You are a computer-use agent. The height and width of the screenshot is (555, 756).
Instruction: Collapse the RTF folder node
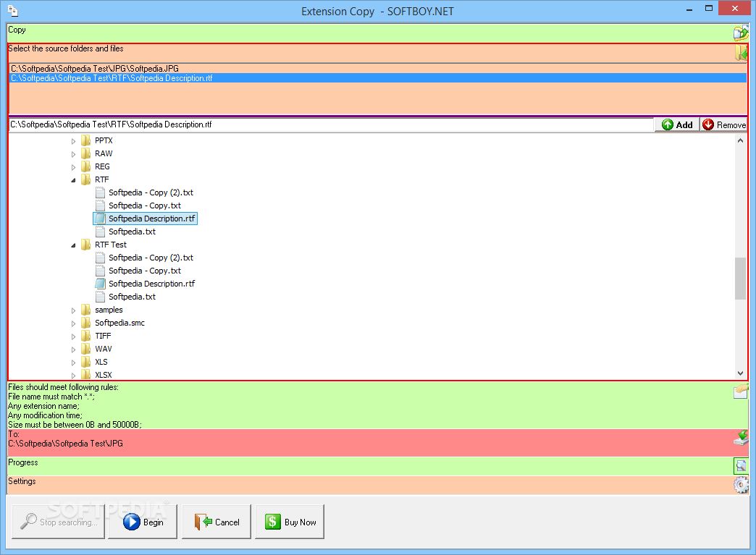tap(73, 180)
